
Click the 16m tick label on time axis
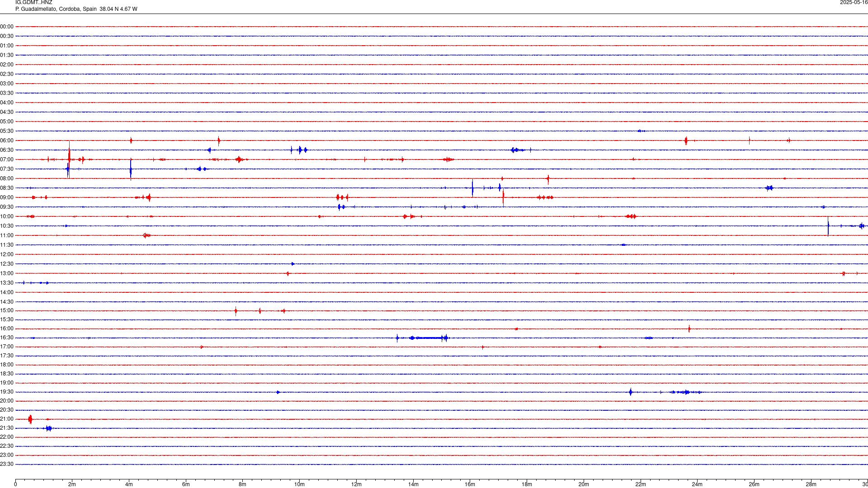coord(470,484)
